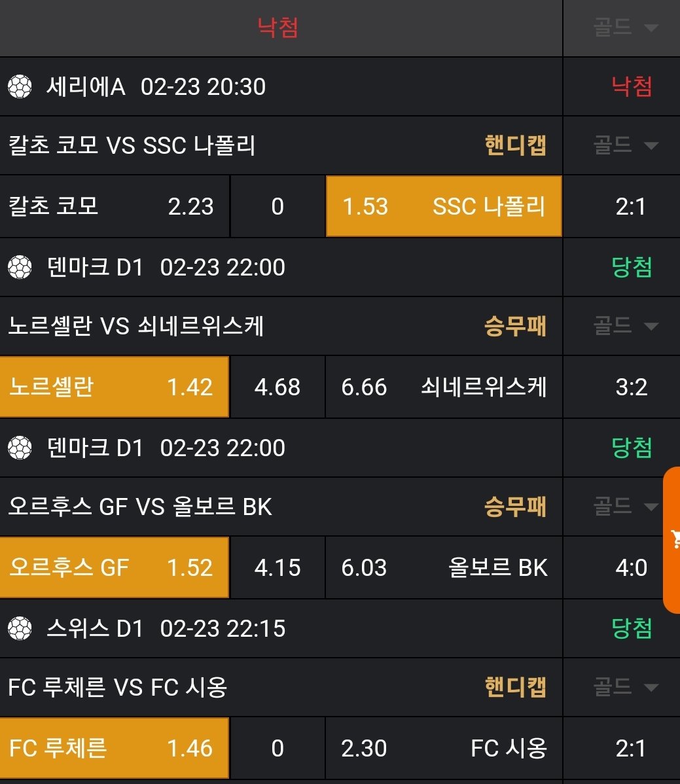The height and width of the screenshot is (784, 680).
Task: Toggle the selected 노르셸란 1.42 bet
Action: point(114,387)
